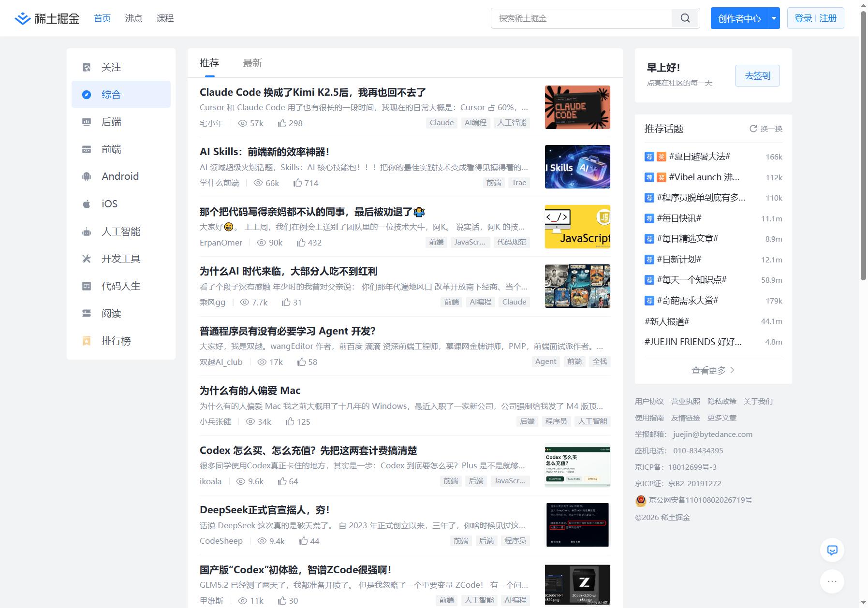The image size is (868, 608).
Task: Click the 注册 link
Action: click(x=828, y=18)
